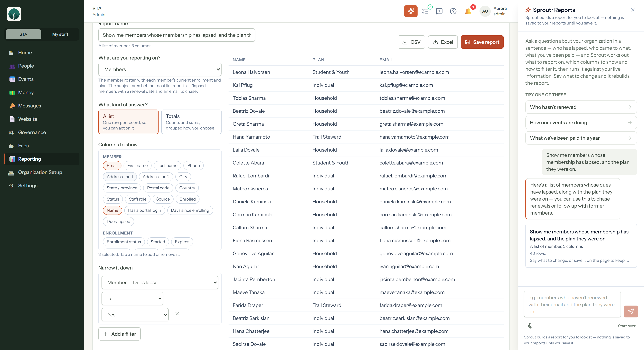Toggle the Enrollment status column chip
The width and height of the screenshot is (644, 350).
click(x=124, y=242)
